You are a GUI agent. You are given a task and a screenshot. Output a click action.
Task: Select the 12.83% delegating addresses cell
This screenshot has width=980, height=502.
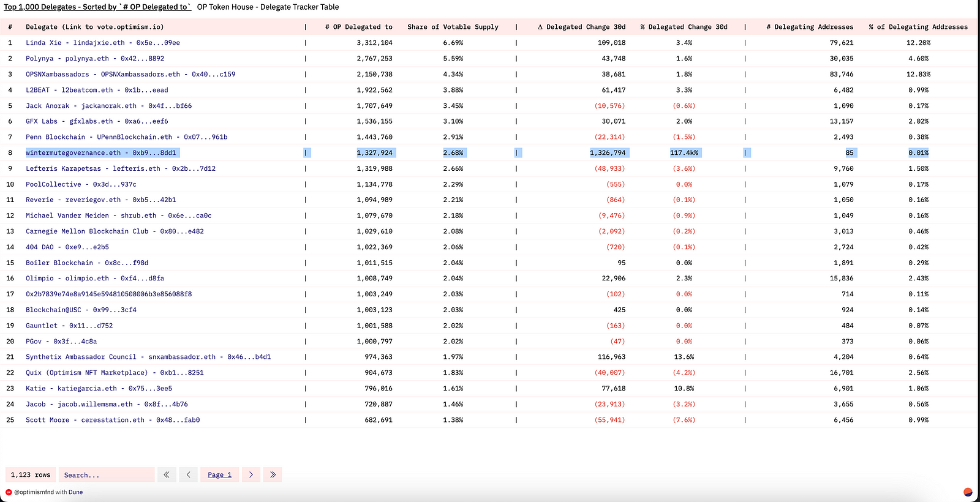click(919, 74)
